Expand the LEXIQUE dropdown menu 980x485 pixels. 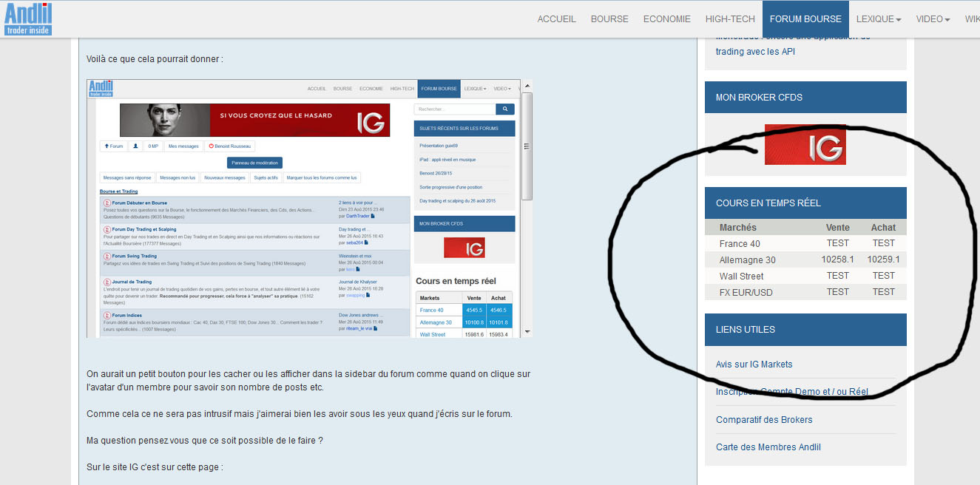(x=879, y=19)
